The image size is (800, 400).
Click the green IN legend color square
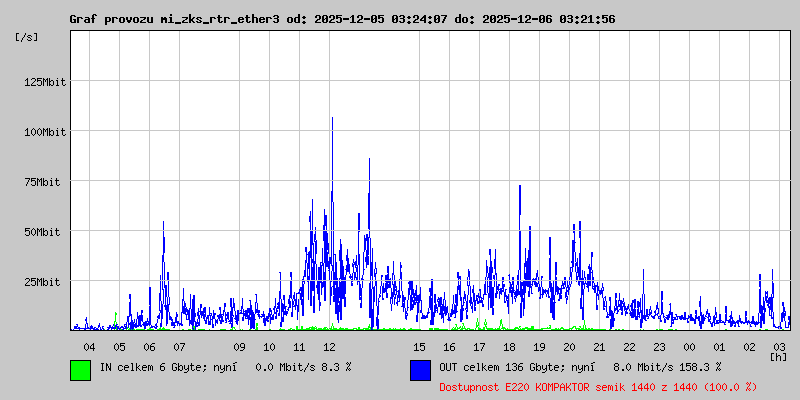point(80,369)
